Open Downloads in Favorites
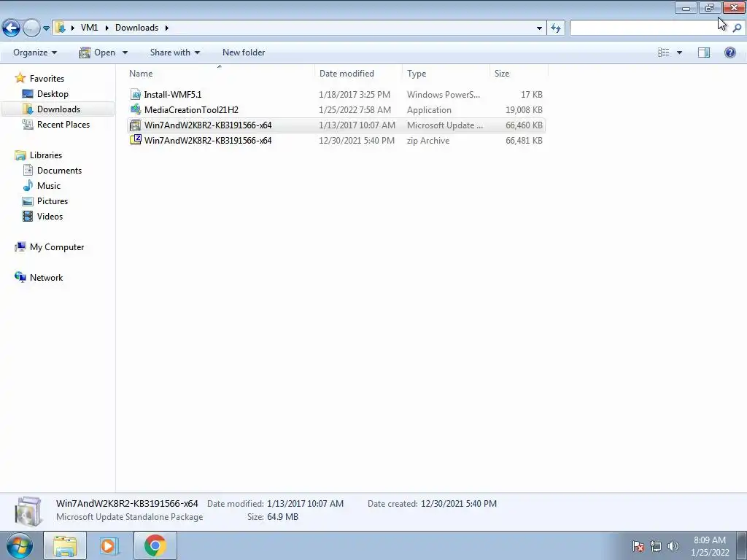747x560 pixels. pos(58,109)
